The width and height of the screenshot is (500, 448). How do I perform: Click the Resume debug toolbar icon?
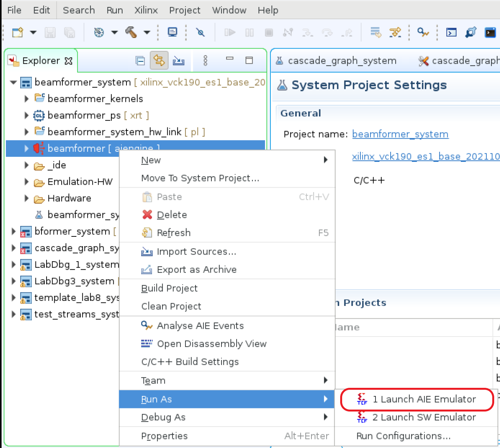pos(230,32)
